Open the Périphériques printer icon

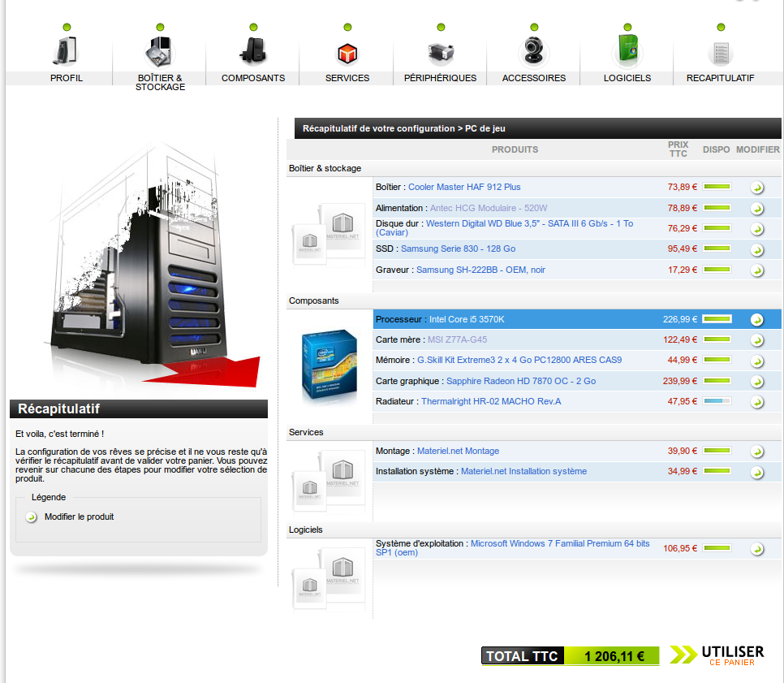point(441,53)
